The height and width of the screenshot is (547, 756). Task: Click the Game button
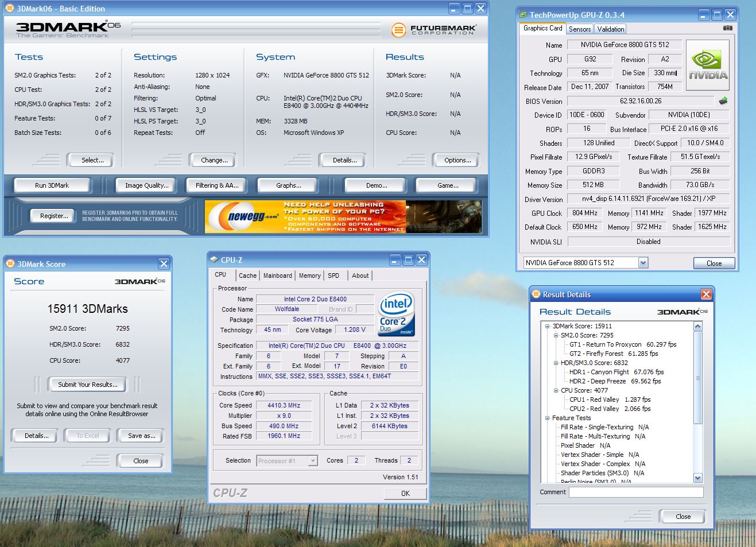click(x=448, y=185)
